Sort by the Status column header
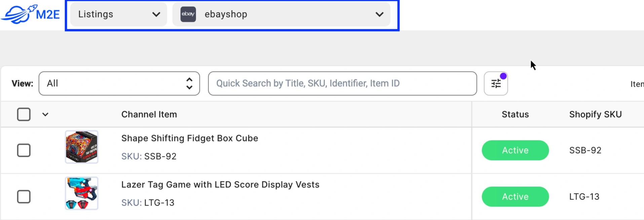The height and width of the screenshot is (220, 644). click(515, 114)
